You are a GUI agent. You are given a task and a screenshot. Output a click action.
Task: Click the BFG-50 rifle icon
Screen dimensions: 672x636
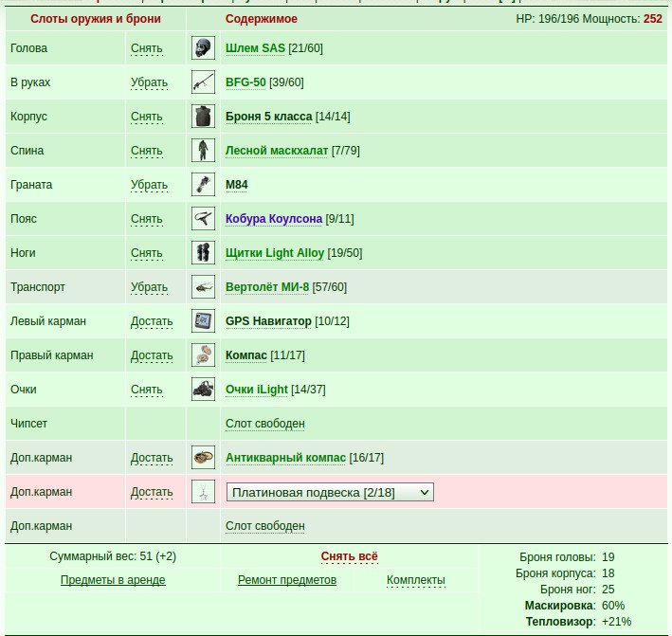pyautogui.click(x=203, y=82)
